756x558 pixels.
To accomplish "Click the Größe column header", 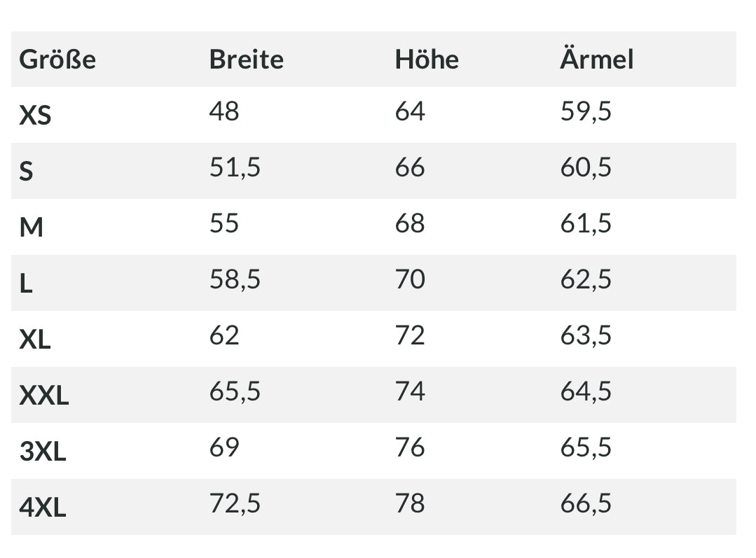I will pos(57,60).
